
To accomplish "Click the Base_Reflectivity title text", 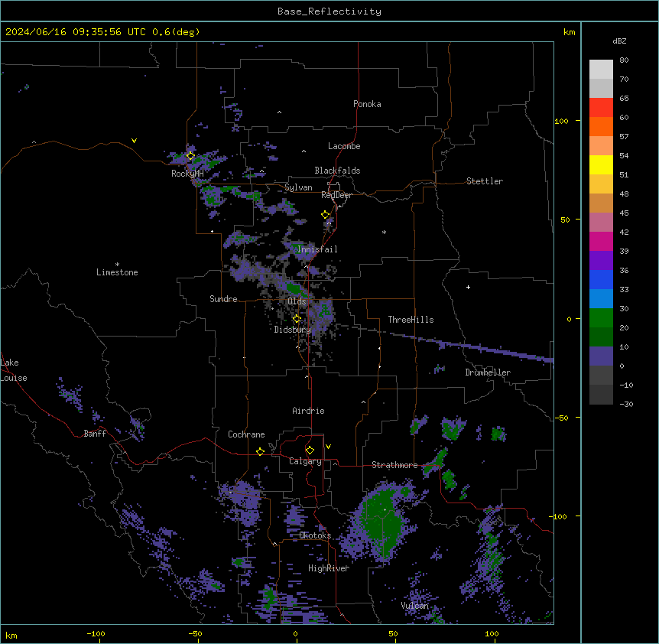I will pos(329,11).
